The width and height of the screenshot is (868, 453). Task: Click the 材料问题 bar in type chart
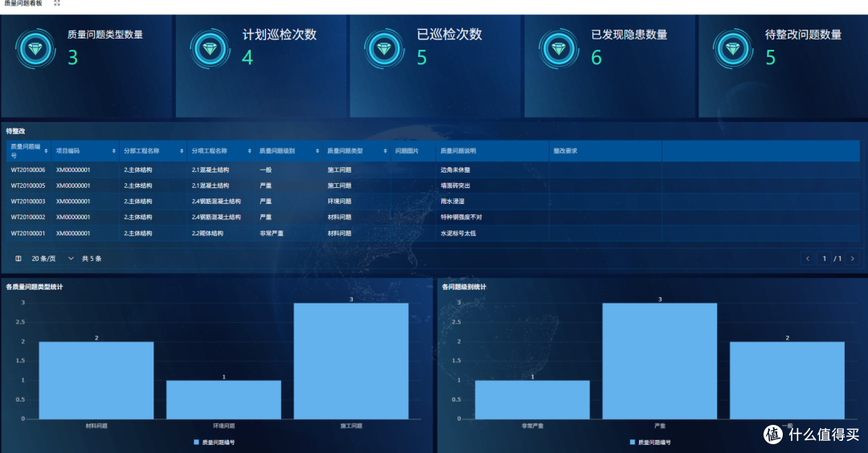click(x=96, y=380)
